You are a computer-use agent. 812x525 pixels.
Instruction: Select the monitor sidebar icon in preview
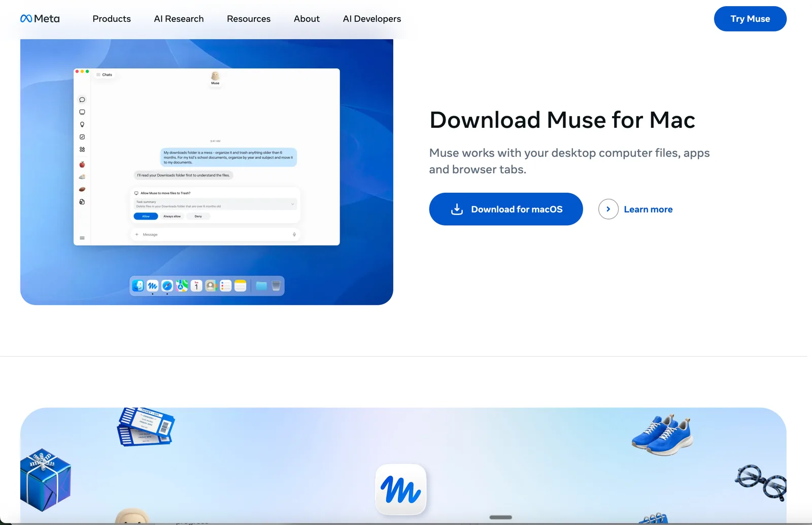click(x=82, y=112)
